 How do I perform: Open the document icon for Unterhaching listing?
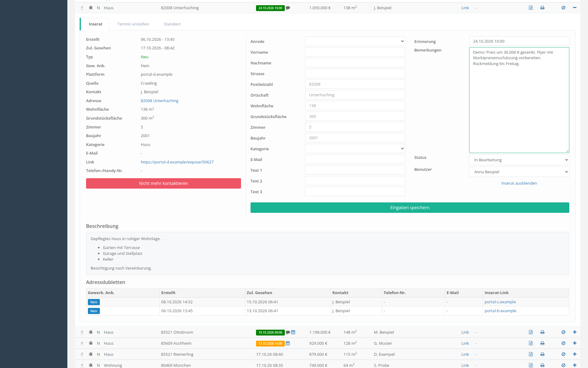[531, 8]
